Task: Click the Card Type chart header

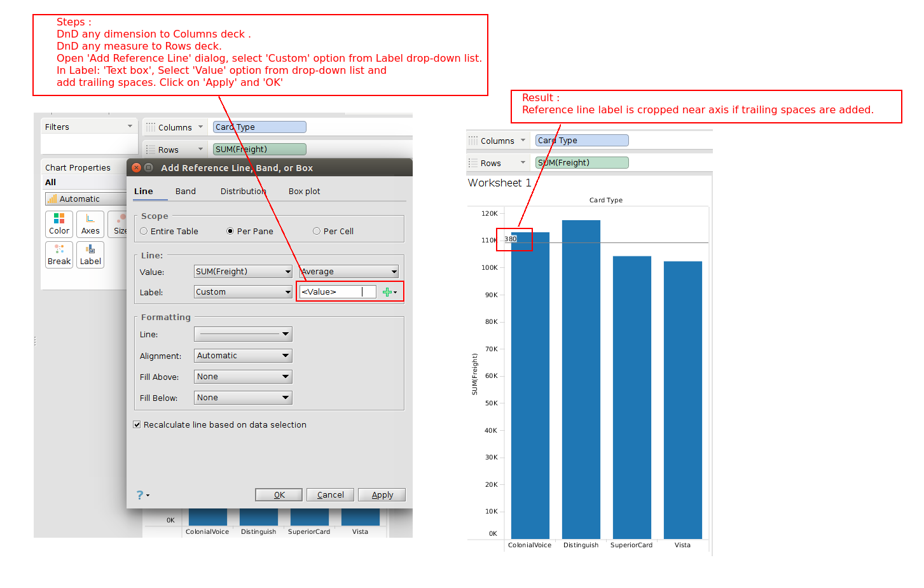Action: point(606,200)
